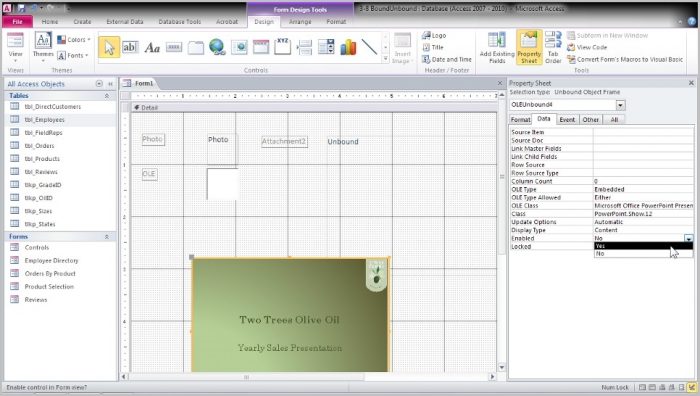Show the All tab in property sheet

click(614, 120)
